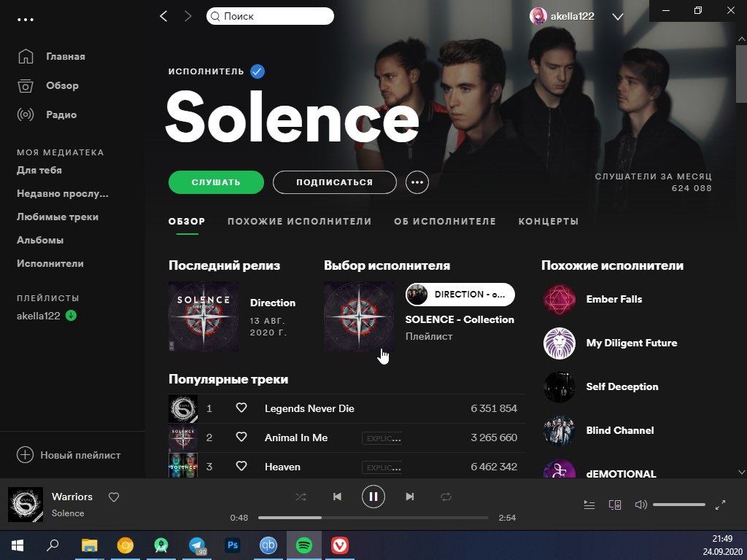This screenshot has width=747, height=560.
Task: Go back with the left arrow
Action: (163, 16)
